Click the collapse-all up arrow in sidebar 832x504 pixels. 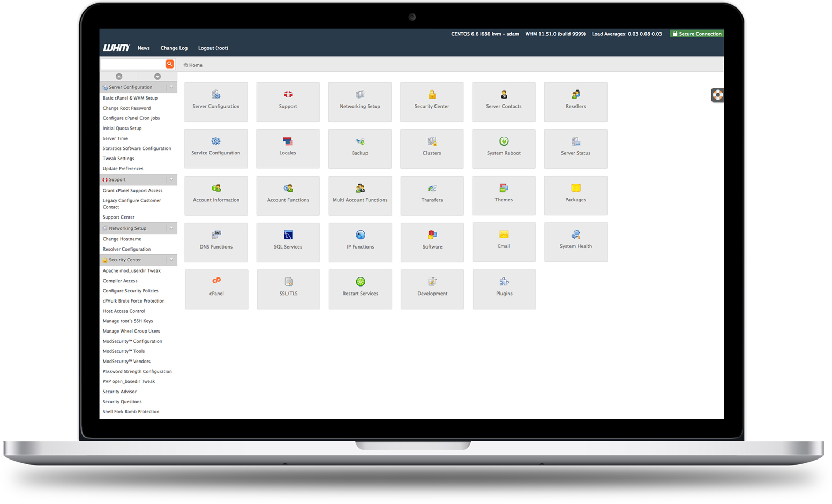pyautogui.click(x=119, y=77)
